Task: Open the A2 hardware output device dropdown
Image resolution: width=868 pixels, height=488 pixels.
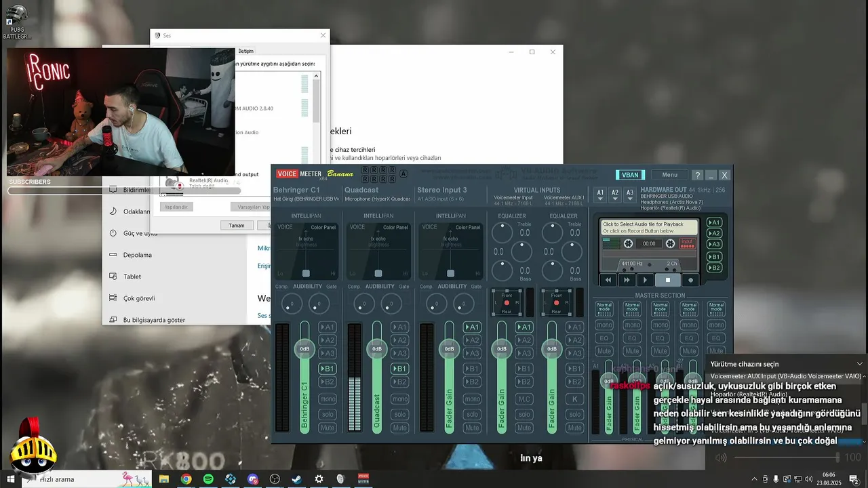Action: [615, 195]
